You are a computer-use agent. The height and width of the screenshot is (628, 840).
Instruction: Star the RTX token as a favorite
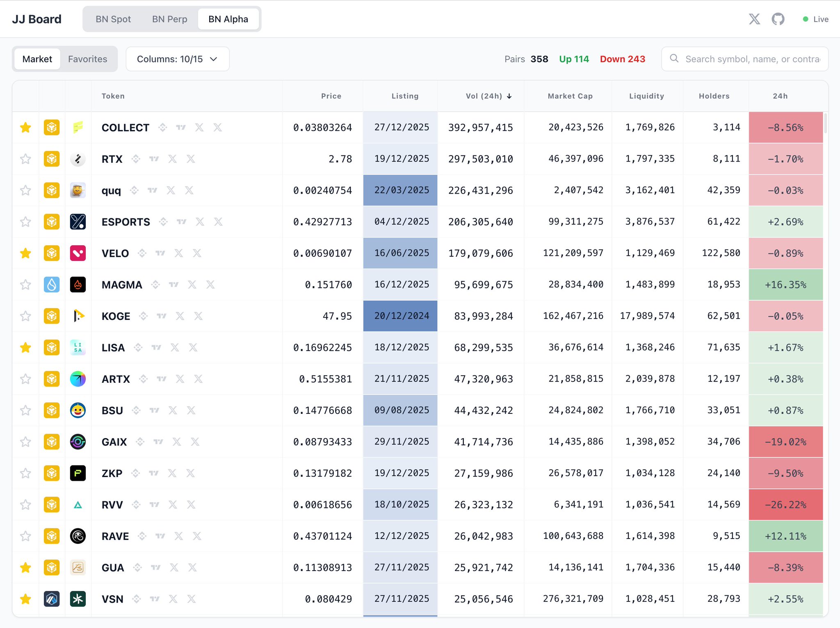click(25, 159)
